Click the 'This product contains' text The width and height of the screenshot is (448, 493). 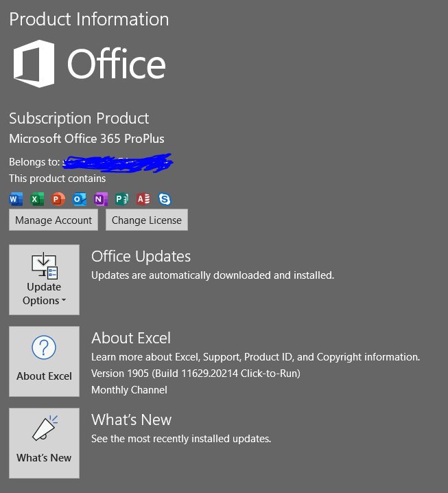(57, 179)
